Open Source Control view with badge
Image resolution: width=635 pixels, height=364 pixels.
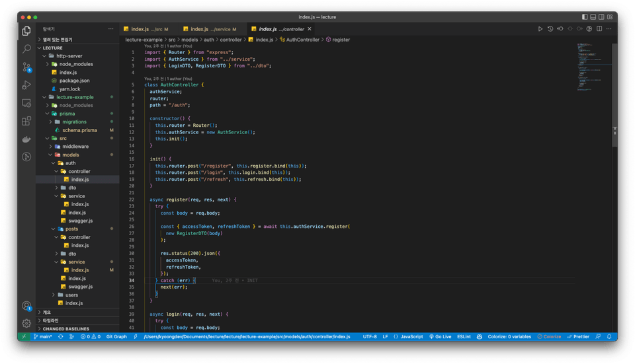(26, 67)
